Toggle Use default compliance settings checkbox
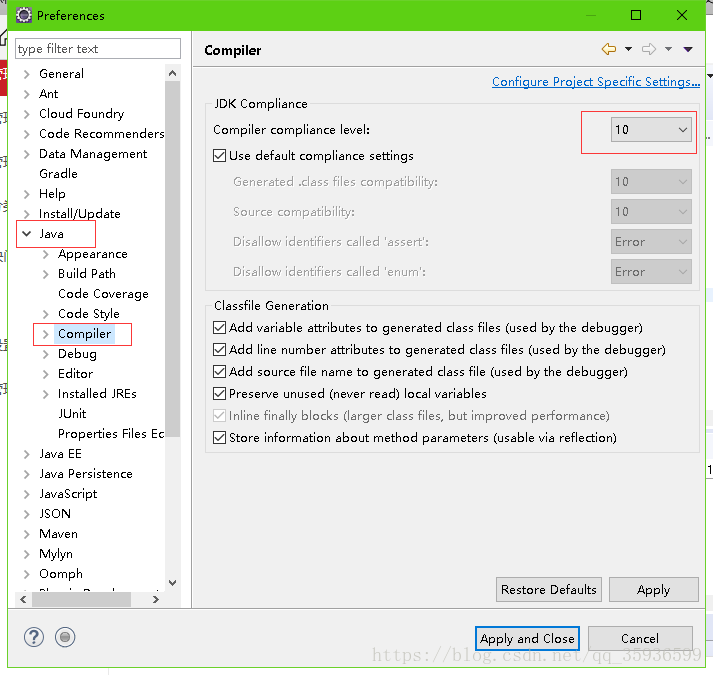This screenshot has height=675, width=713. pos(220,156)
